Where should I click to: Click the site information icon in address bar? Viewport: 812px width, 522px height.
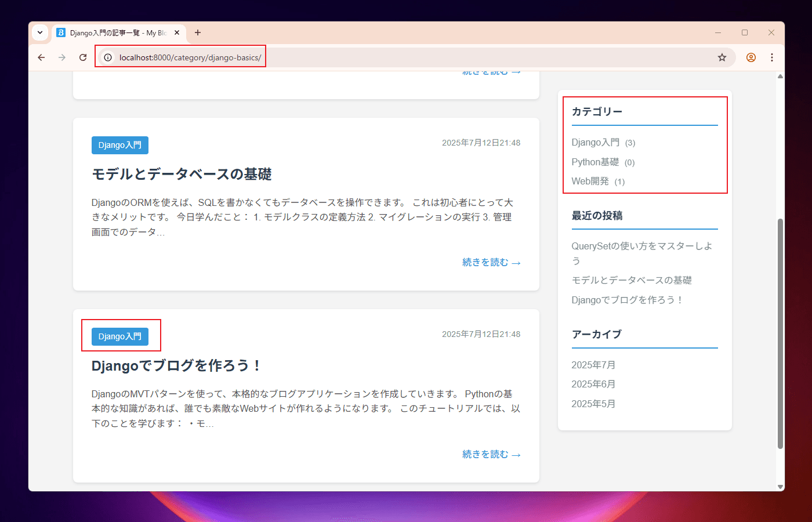pyautogui.click(x=108, y=57)
